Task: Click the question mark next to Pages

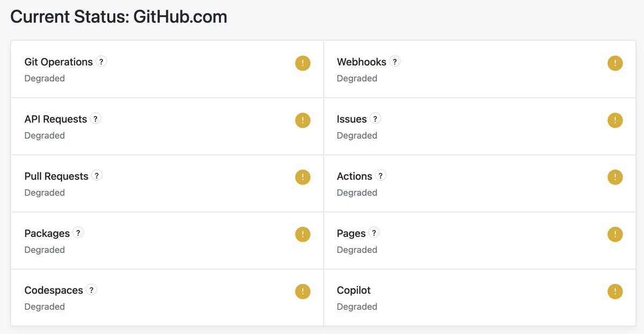Action: tap(374, 233)
